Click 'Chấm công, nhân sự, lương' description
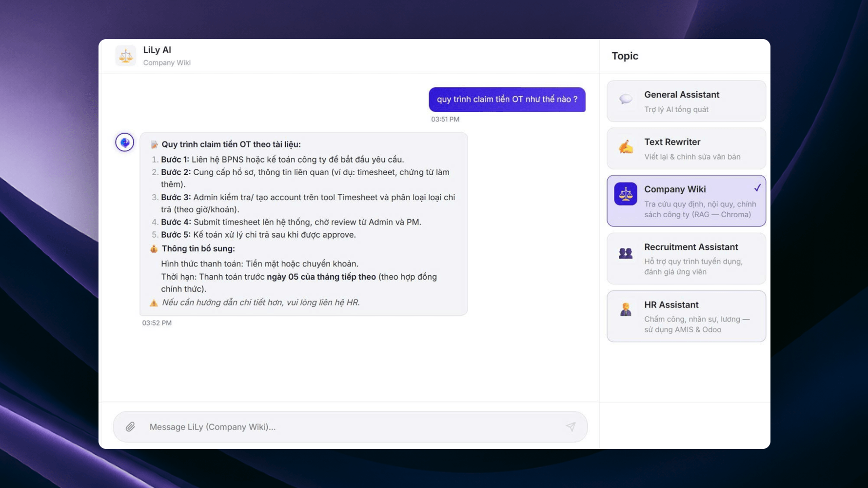The width and height of the screenshot is (868, 488). (x=697, y=324)
